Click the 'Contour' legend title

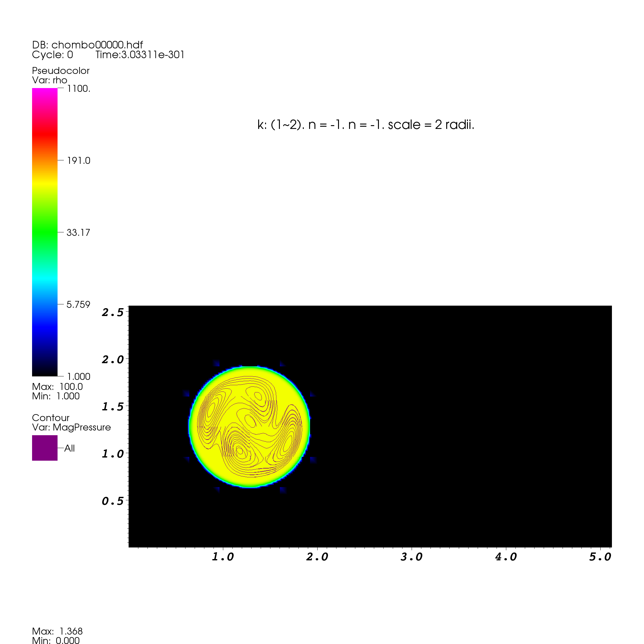coord(51,418)
